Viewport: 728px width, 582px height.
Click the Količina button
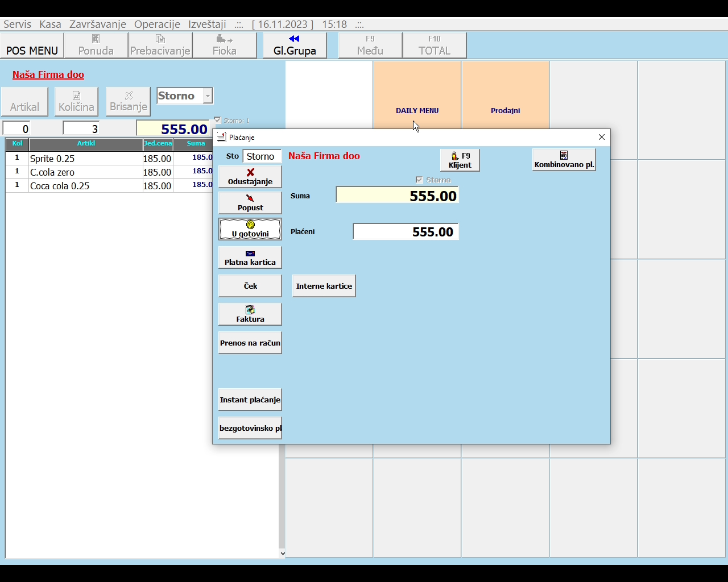77,101
